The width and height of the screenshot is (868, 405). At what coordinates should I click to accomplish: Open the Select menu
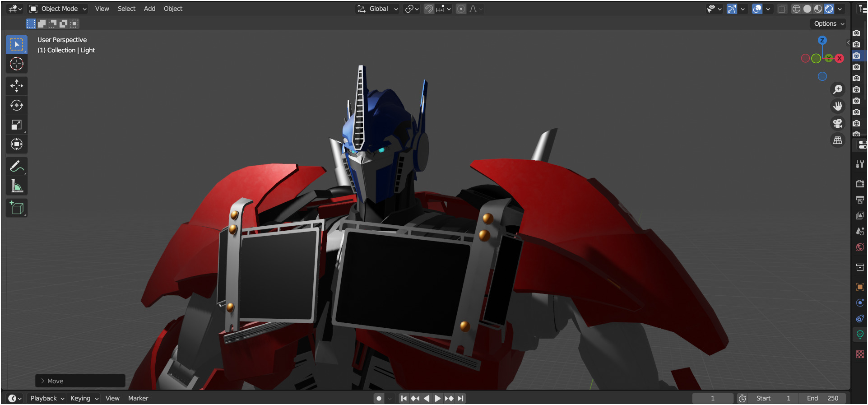click(126, 9)
